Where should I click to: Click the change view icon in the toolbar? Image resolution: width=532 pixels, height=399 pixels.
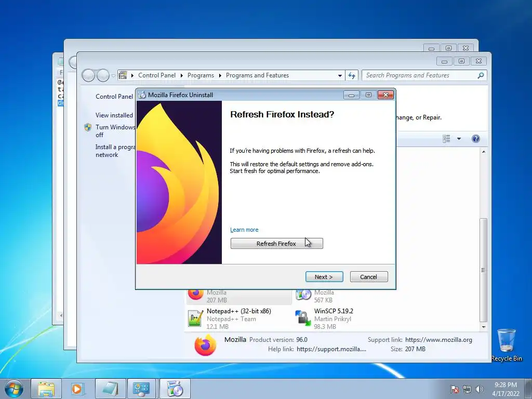pos(446,138)
